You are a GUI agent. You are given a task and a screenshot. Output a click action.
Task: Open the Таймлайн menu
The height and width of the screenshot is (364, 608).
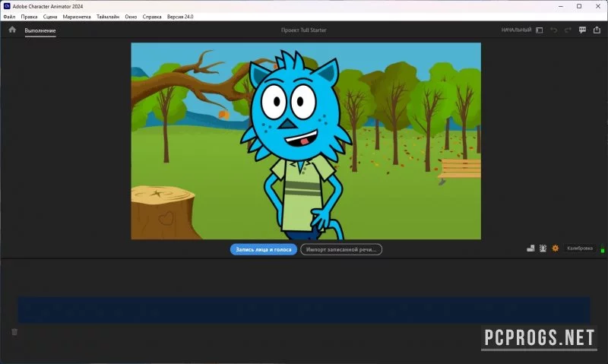(x=108, y=17)
